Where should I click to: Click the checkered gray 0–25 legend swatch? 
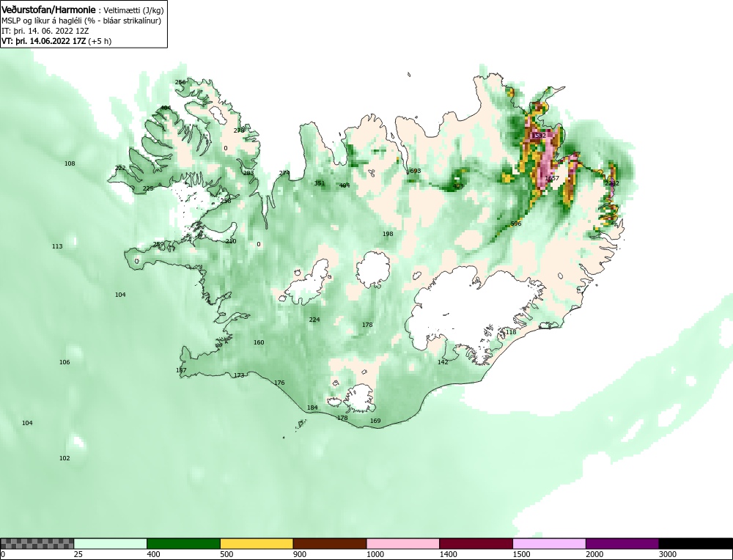[37, 544]
